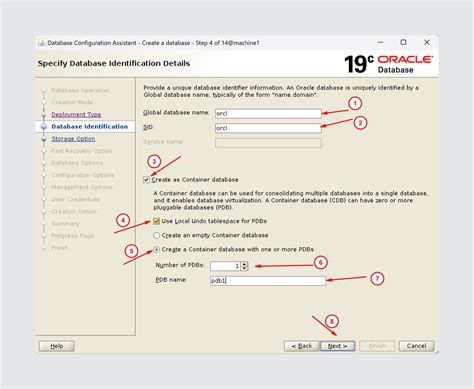474x389 pixels.
Task: Toggle Use Local Undo tablespace for PDBs
Action: tap(156, 221)
